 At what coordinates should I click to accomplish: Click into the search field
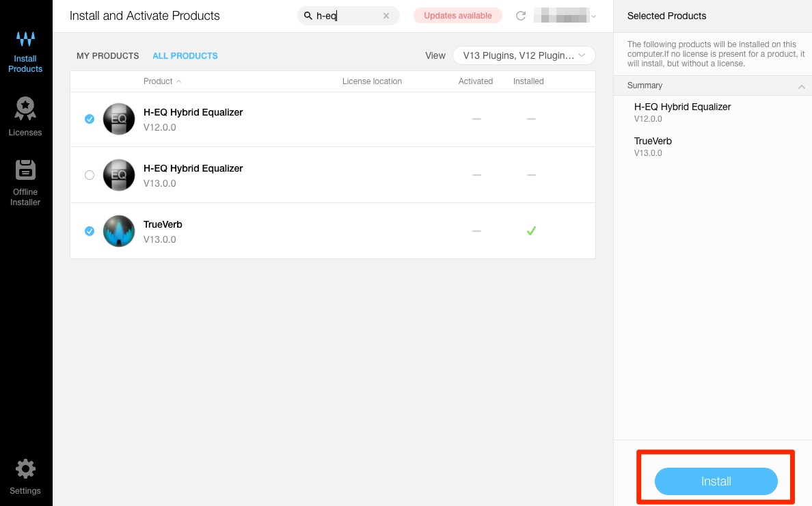tap(348, 16)
